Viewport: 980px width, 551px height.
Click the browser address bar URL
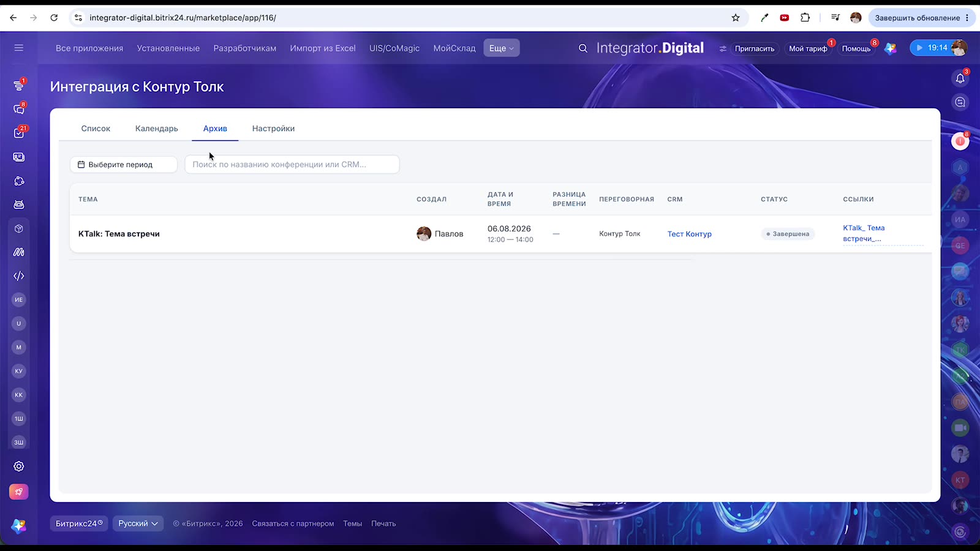tap(183, 18)
